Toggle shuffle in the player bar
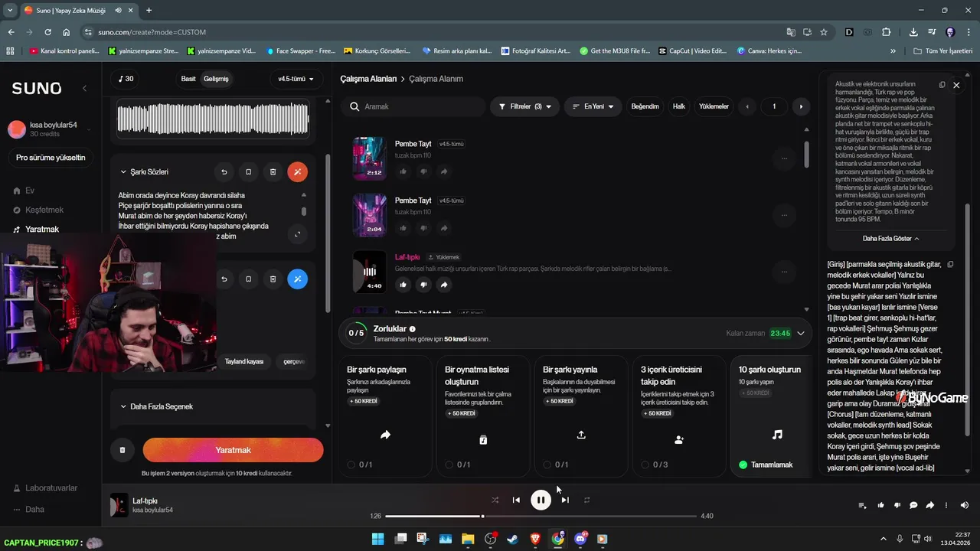980x551 pixels. [495, 500]
